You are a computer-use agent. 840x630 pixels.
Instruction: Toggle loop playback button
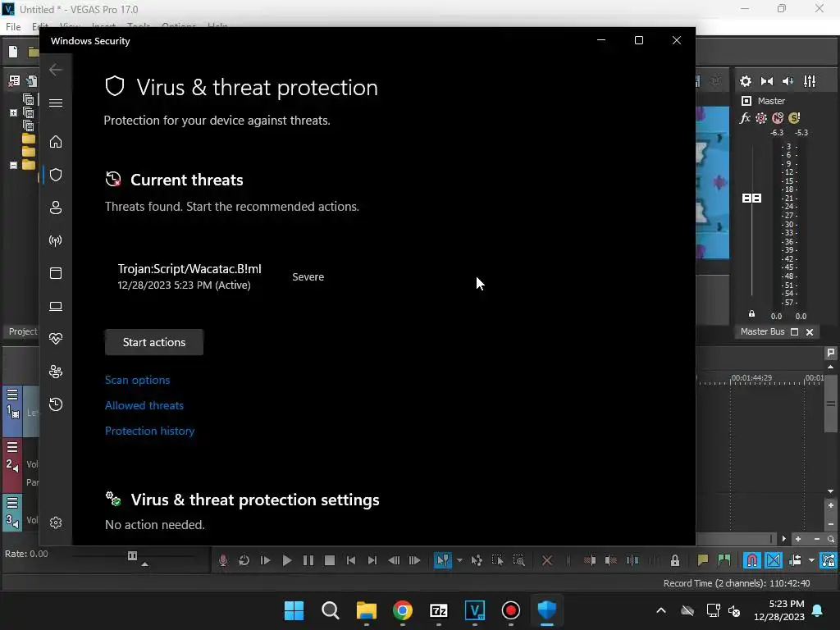point(244,560)
